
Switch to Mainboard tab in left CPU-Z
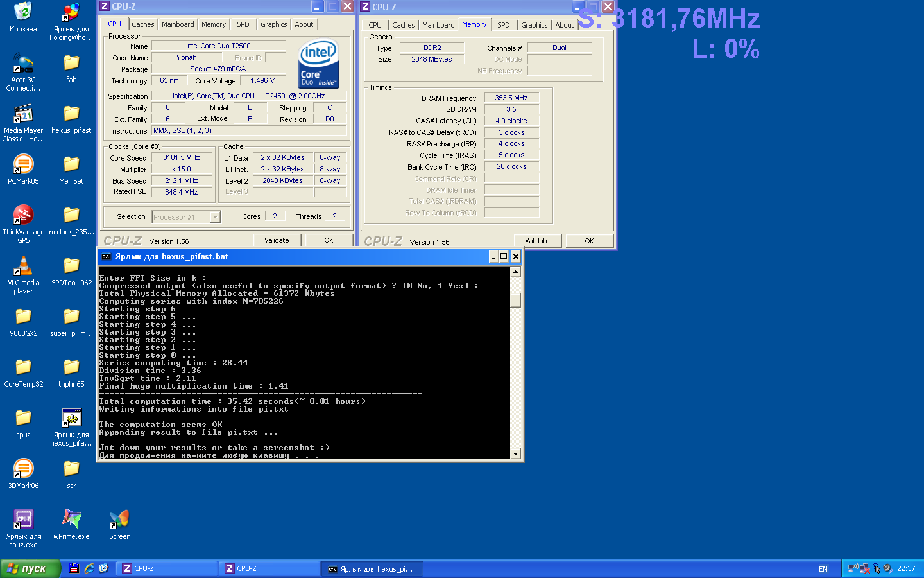tap(178, 24)
